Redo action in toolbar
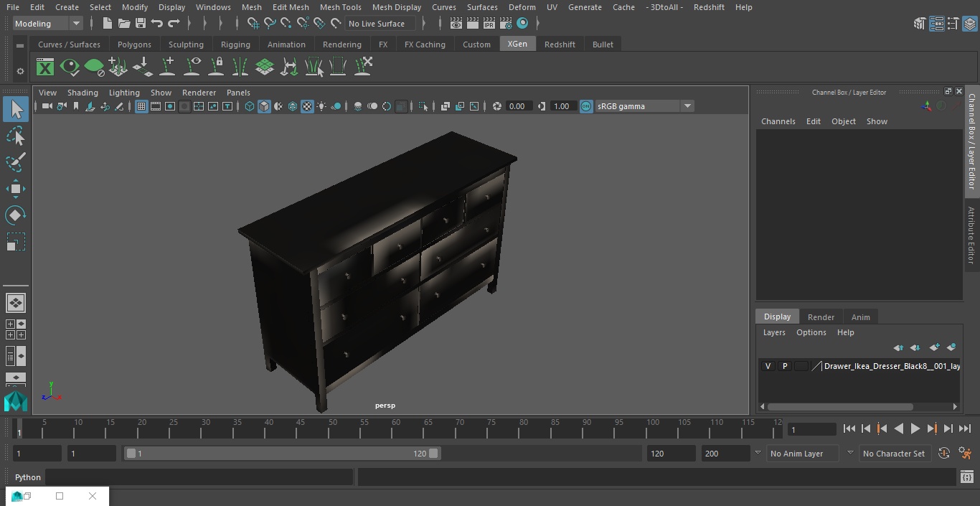This screenshot has height=506, width=980. click(174, 24)
